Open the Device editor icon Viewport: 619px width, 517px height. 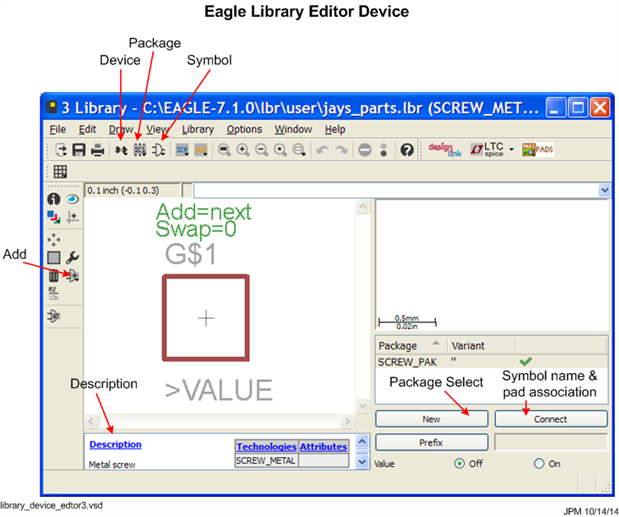121,150
